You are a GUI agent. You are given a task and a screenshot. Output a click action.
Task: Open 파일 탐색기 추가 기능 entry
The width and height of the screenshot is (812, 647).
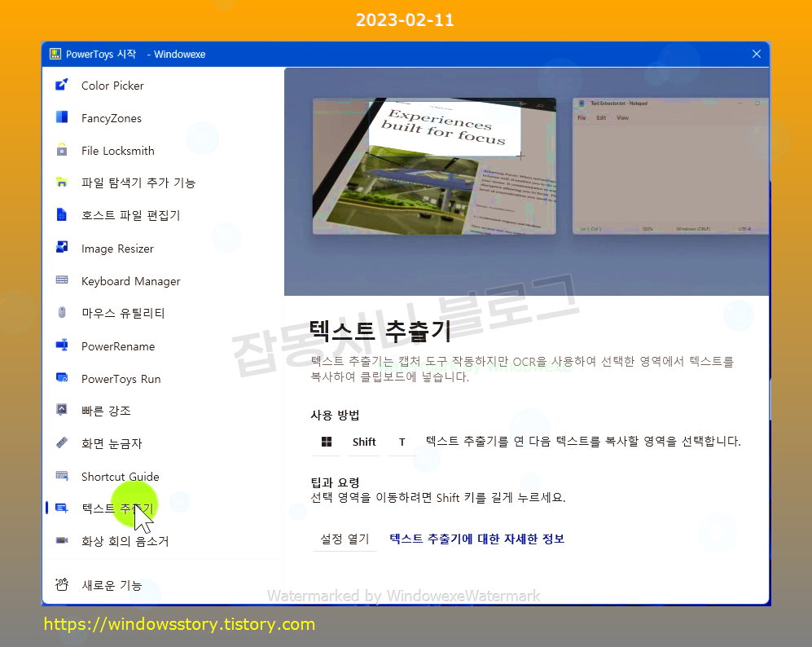[x=138, y=183]
